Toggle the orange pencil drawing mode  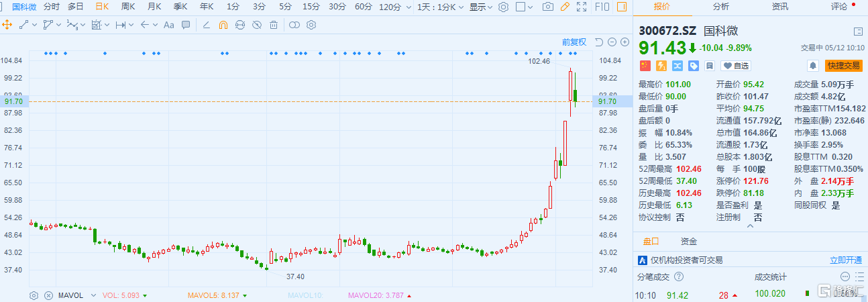(x=565, y=7)
